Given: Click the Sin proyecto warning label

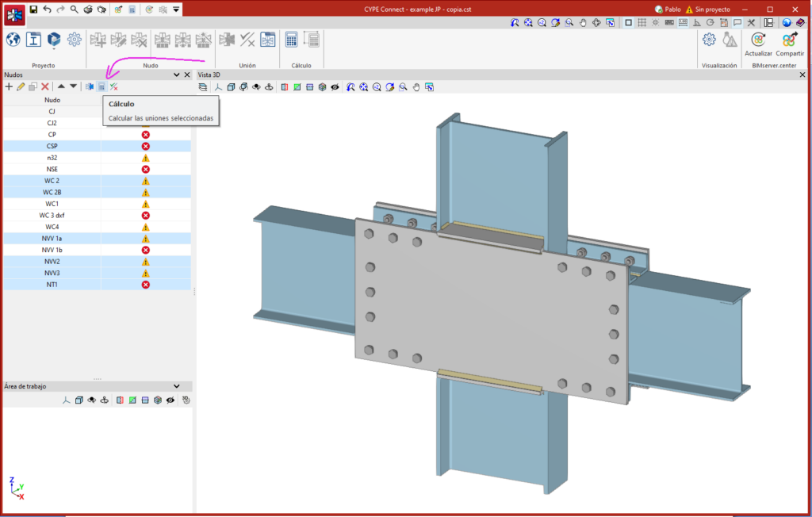Looking at the screenshot, I should click(x=710, y=9).
